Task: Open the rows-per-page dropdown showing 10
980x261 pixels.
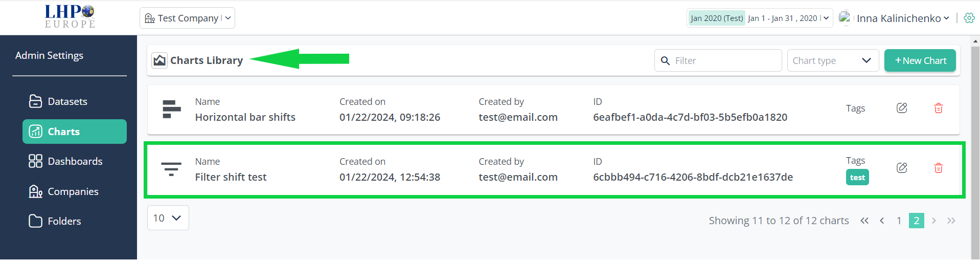Action: coord(168,218)
